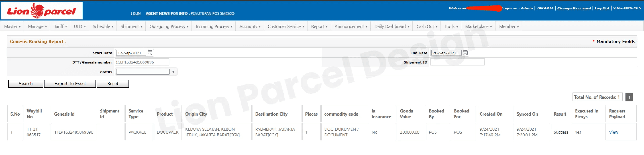This screenshot has height=155, width=644.
Task: Focus the Start Date input field
Action: [131, 53]
